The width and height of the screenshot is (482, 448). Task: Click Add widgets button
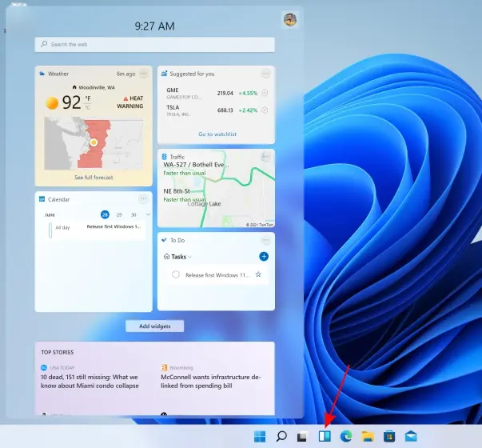point(154,326)
